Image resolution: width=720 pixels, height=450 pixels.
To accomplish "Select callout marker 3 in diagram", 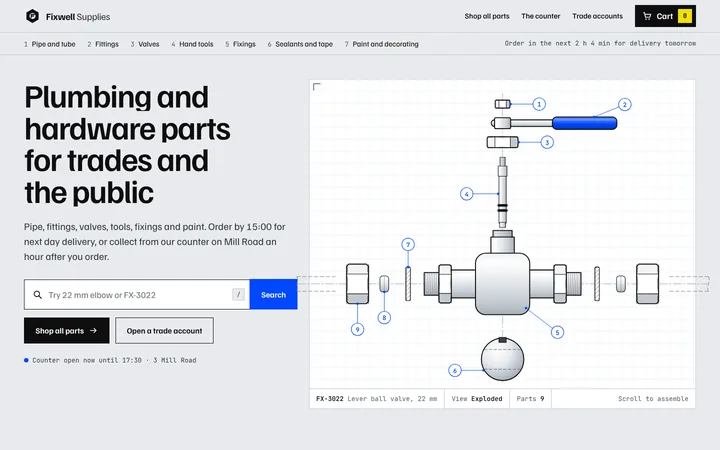I will [547, 142].
